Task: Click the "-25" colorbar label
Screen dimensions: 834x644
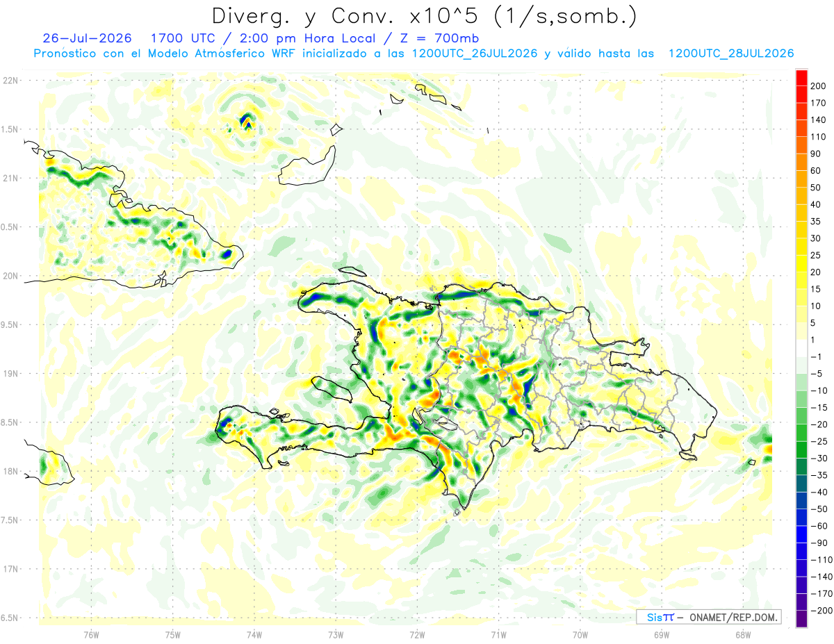Action: click(x=818, y=441)
